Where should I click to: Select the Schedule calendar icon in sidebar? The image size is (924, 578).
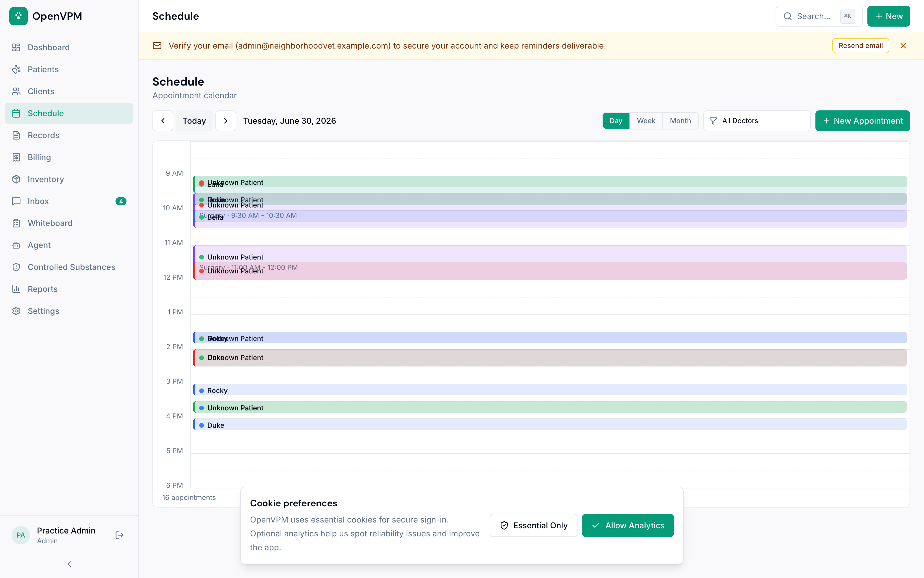(16, 113)
